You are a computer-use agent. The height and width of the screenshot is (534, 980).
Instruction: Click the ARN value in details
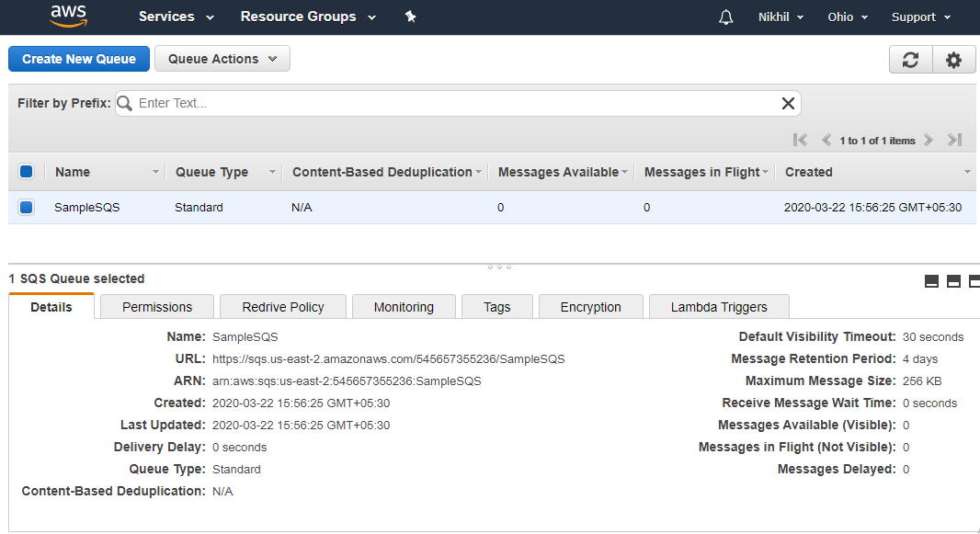[347, 381]
